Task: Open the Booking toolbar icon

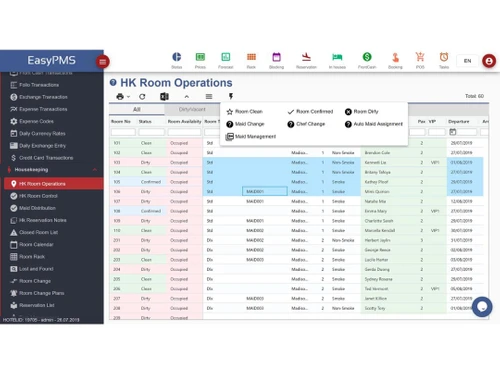Action: pos(395,57)
